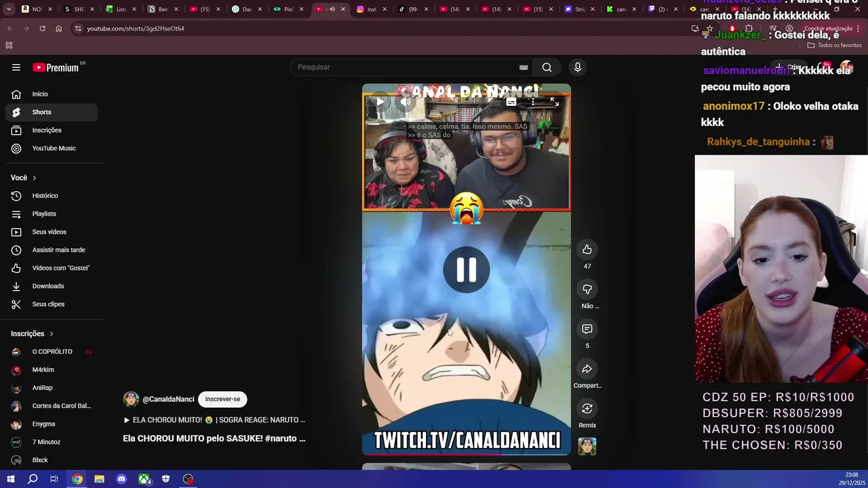
Task: Remix this Short
Action: (x=587, y=409)
